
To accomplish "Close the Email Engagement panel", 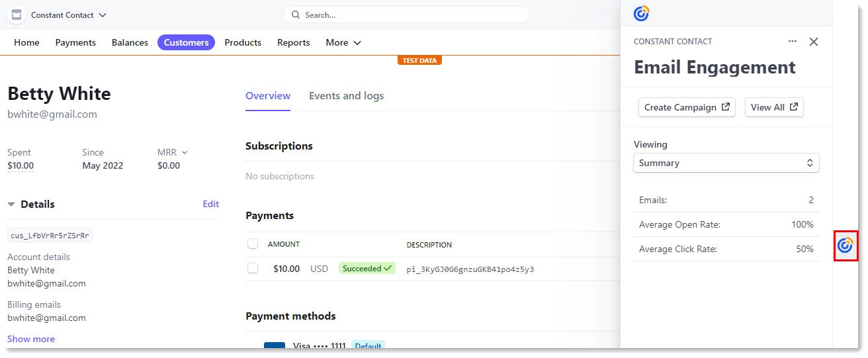I will pos(814,42).
